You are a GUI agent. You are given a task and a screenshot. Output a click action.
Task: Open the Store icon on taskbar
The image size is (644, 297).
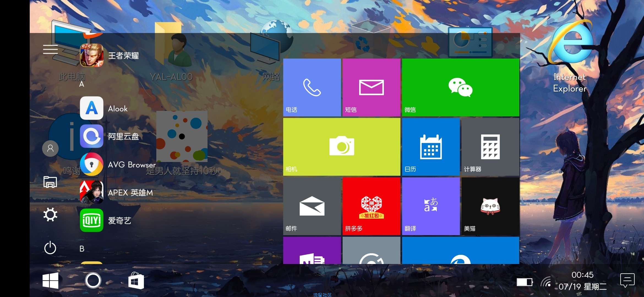click(x=136, y=280)
